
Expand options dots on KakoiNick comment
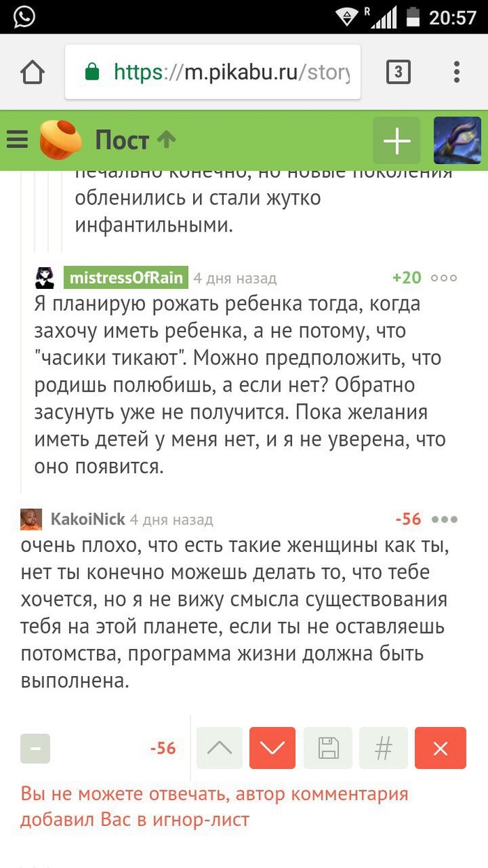(444, 519)
